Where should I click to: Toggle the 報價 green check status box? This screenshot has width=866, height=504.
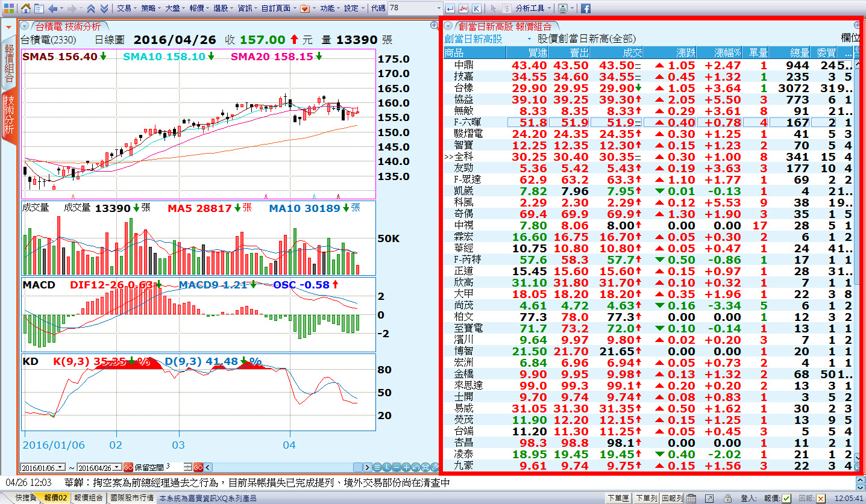tap(786, 499)
